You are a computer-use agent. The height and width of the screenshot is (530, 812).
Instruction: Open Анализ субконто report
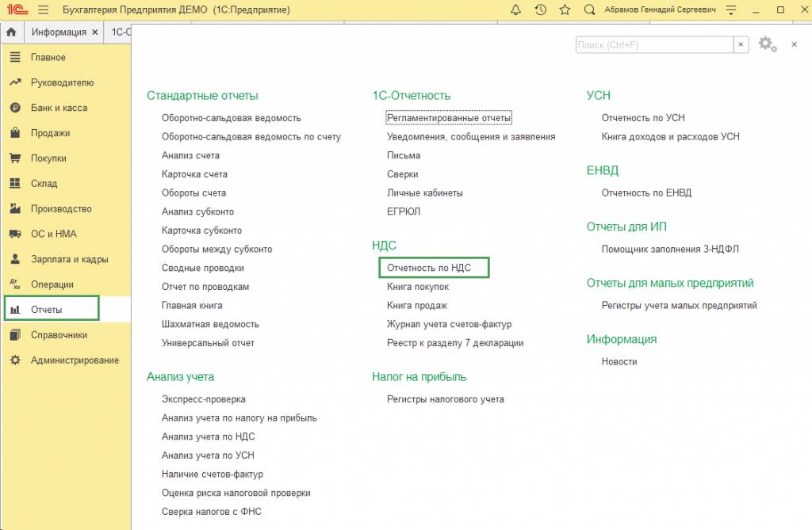point(197,212)
